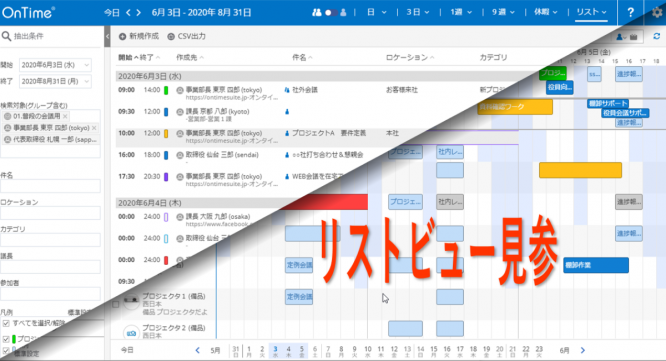
Task: Click the プロジェクタ 2 projector thumbnail
Action: click(x=131, y=333)
